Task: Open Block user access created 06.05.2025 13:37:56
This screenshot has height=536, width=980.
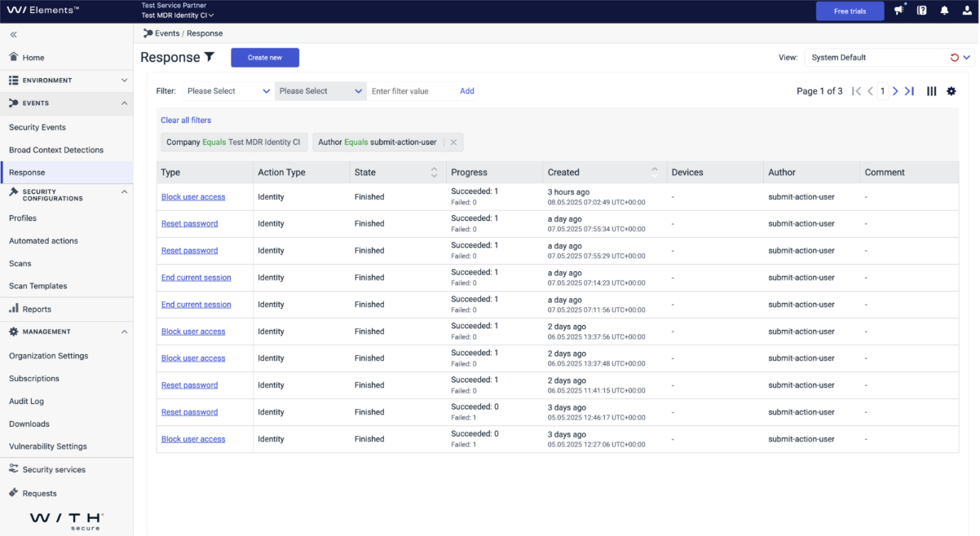Action: (x=193, y=332)
